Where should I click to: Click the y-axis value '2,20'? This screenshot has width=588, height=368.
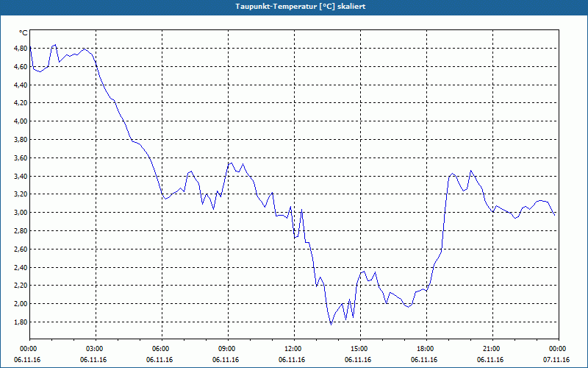coord(21,286)
